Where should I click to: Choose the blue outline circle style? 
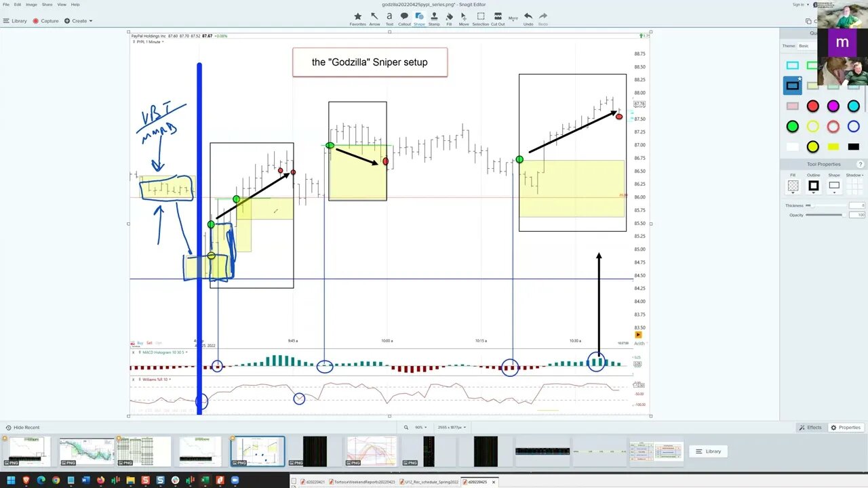853,126
